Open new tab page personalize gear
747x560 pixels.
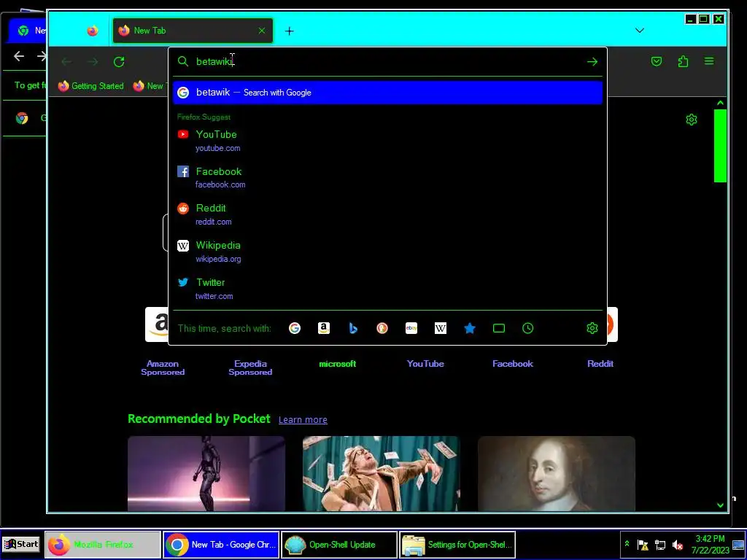coord(692,119)
